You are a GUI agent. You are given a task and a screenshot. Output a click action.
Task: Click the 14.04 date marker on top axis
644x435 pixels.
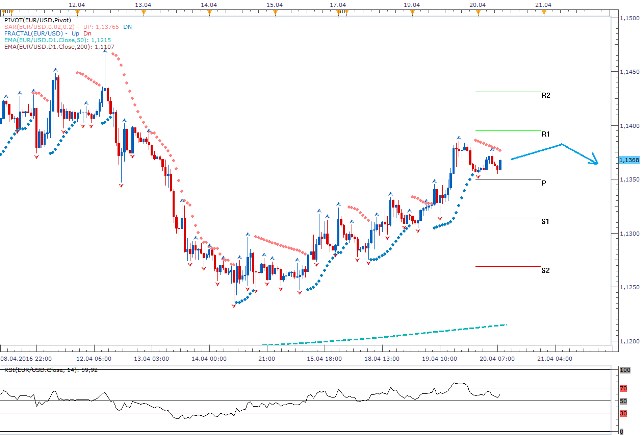(x=209, y=5)
